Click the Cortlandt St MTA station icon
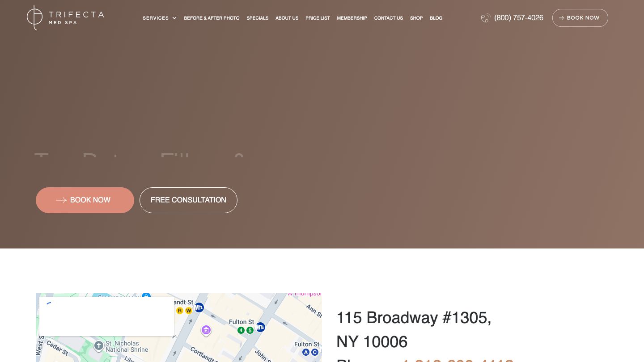The height and width of the screenshot is (362, 644). pos(199,307)
